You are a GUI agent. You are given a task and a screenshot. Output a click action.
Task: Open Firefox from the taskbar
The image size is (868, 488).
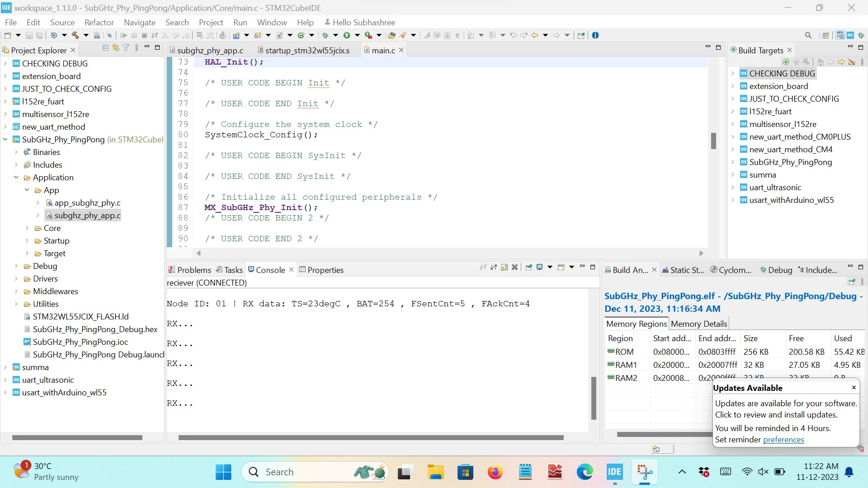(x=495, y=472)
